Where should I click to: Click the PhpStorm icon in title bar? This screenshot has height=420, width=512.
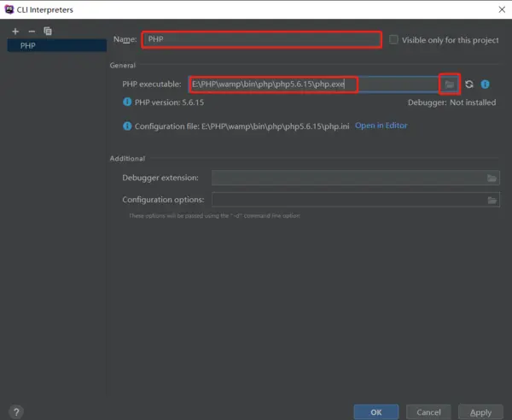click(x=9, y=9)
